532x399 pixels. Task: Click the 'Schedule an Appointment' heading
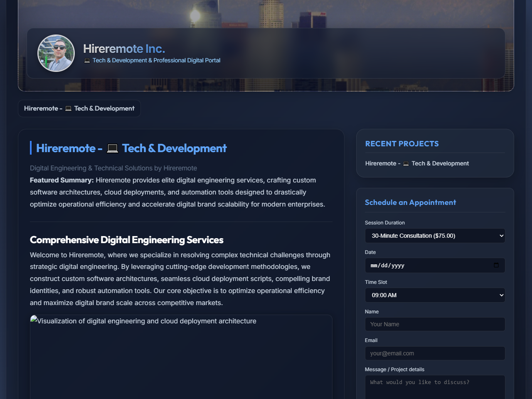tap(410, 202)
